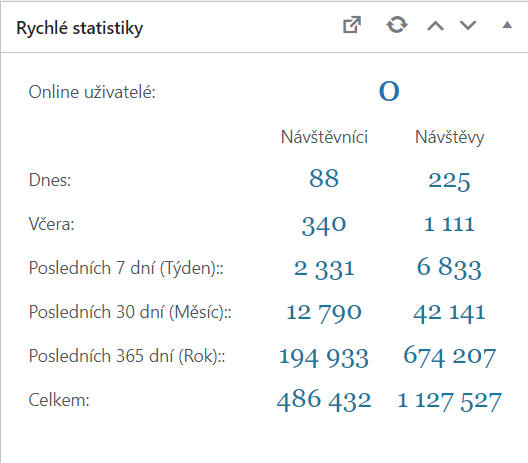528x463 pixels.
Task: Move widget up with the up chevron
Action: 435,26
